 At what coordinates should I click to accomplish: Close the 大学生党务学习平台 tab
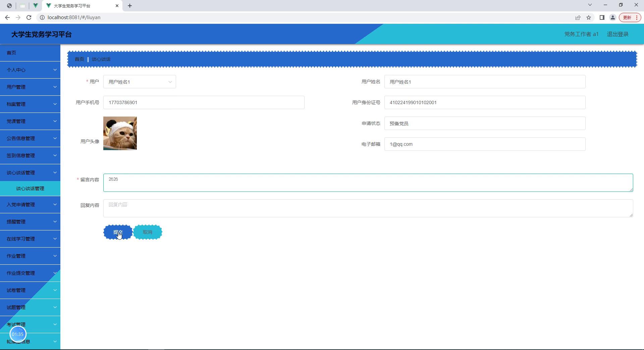pyautogui.click(x=117, y=6)
